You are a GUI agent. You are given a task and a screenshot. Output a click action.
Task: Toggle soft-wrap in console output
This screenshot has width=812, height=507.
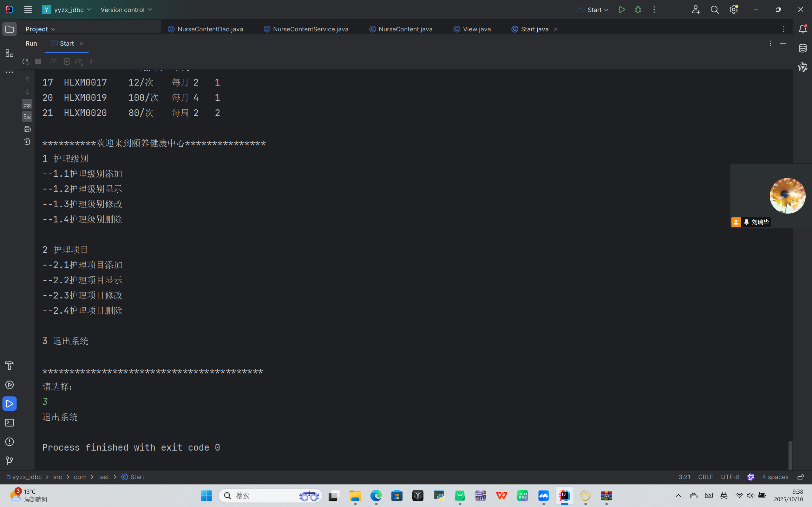27,104
